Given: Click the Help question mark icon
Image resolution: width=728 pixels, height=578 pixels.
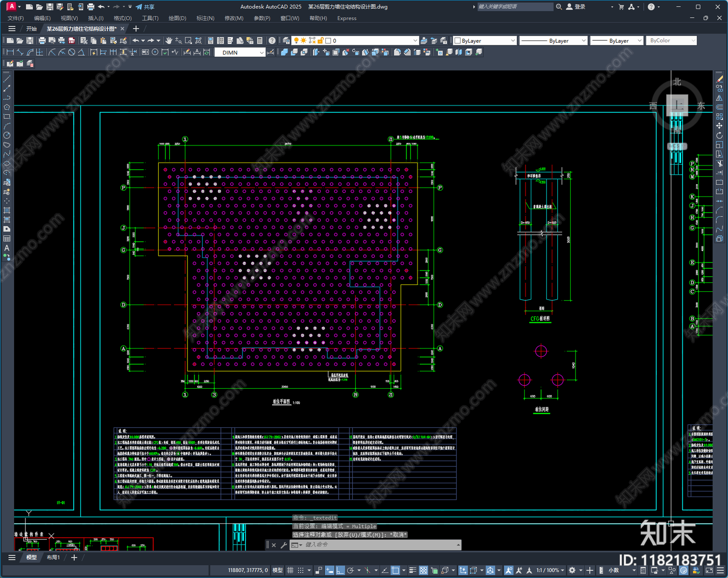Looking at the screenshot, I should tap(272, 41).
